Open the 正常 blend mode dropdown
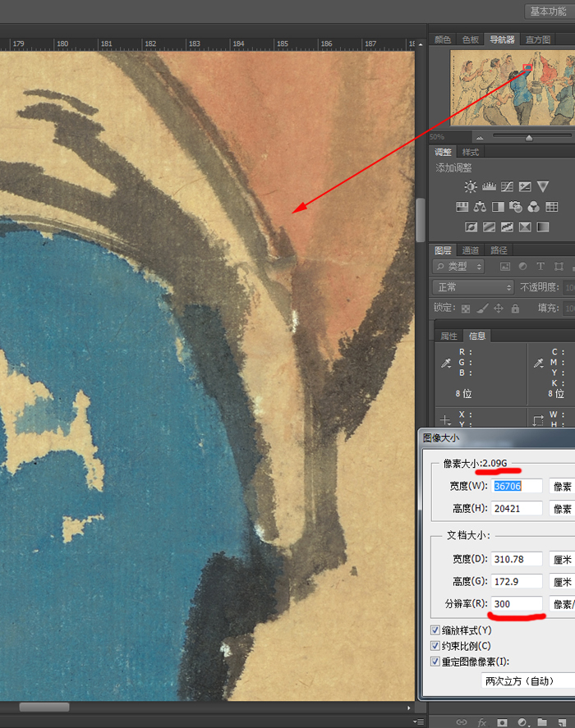Screen dimensions: 575x728 (x=473, y=287)
